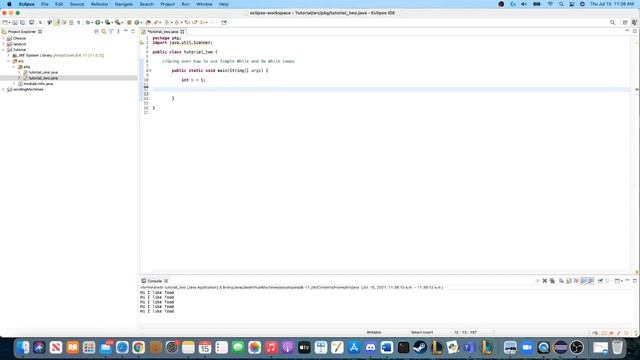640x360 pixels.
Task: Select tutorial_two.java in Project Explorer
Action: [x=43, y=78]
